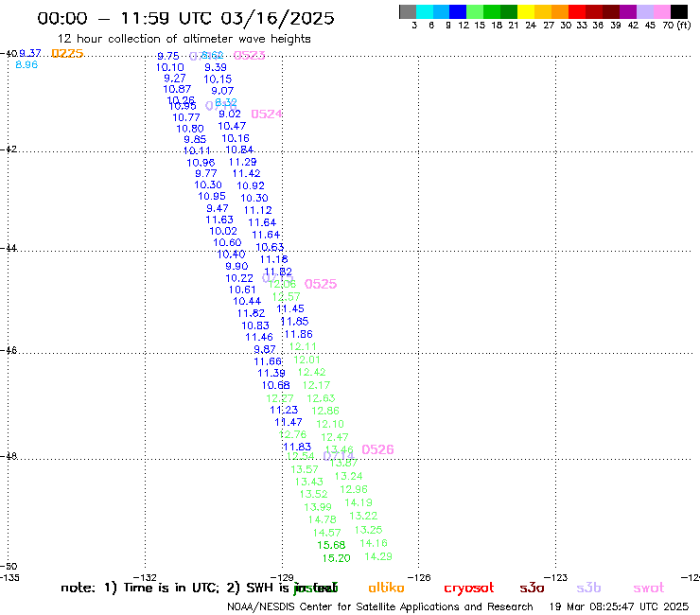Click the orange track time label 0225
Image resolution: width=700 pixels, height=615 pixels.
67,54
